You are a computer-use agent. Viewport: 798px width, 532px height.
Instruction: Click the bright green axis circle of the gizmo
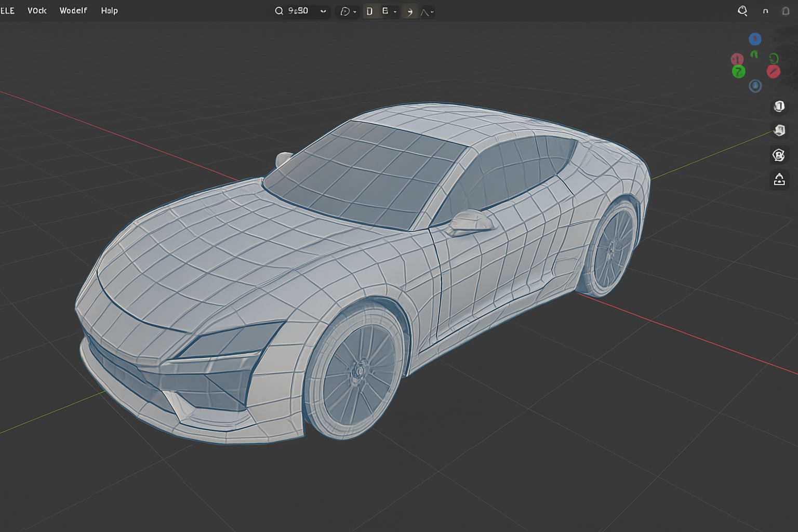pyautogui.click(x=739, y=72)
